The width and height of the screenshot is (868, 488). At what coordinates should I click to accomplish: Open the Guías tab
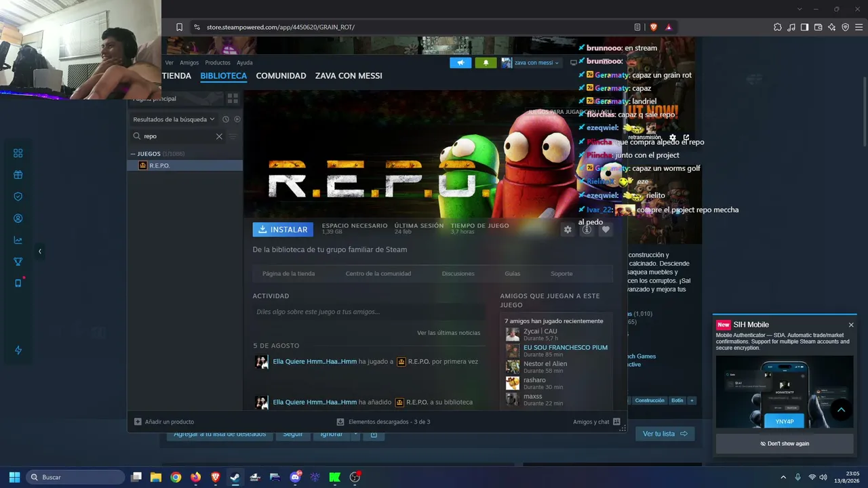(513, 274)
